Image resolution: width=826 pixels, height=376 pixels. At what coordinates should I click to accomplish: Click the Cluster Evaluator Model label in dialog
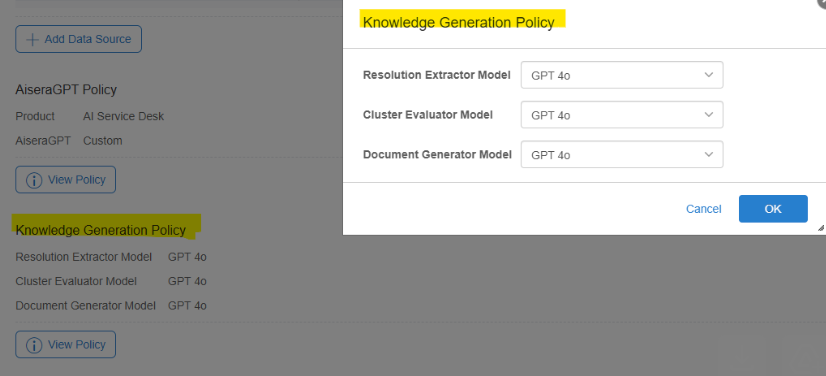tap(428, 115)
